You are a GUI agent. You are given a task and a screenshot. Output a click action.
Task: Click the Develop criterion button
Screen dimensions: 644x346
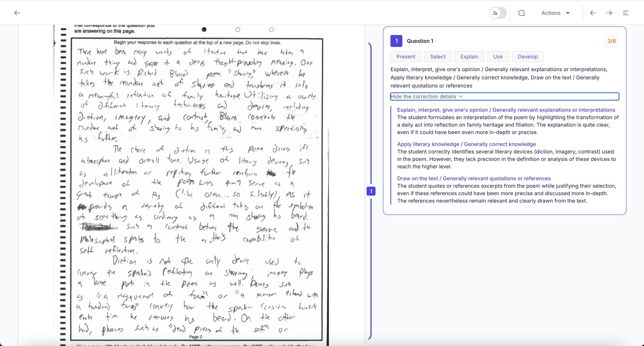pyautogui.click(x=527, y=57)
